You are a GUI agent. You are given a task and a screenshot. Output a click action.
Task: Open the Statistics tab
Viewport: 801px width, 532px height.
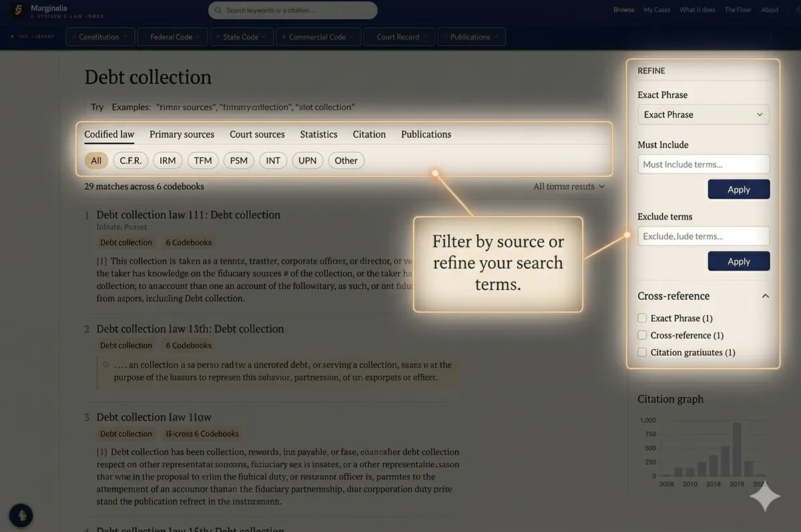click(x=318, y=134)
